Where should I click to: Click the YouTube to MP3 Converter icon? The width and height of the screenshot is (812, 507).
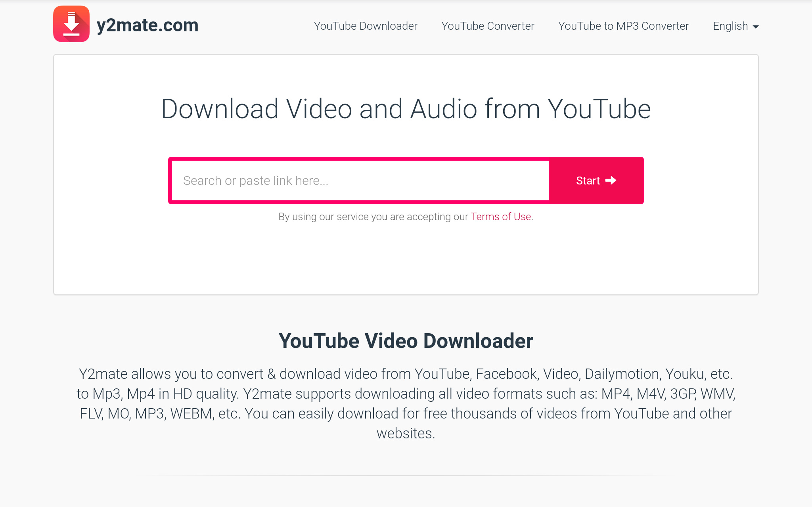click(x=623, y=26)
